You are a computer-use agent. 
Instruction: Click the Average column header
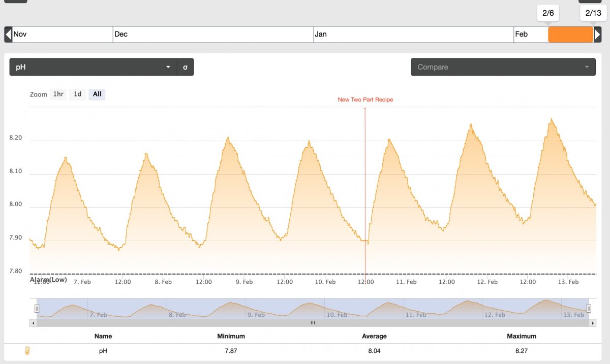pyautogui.click(x=374, y=336)
